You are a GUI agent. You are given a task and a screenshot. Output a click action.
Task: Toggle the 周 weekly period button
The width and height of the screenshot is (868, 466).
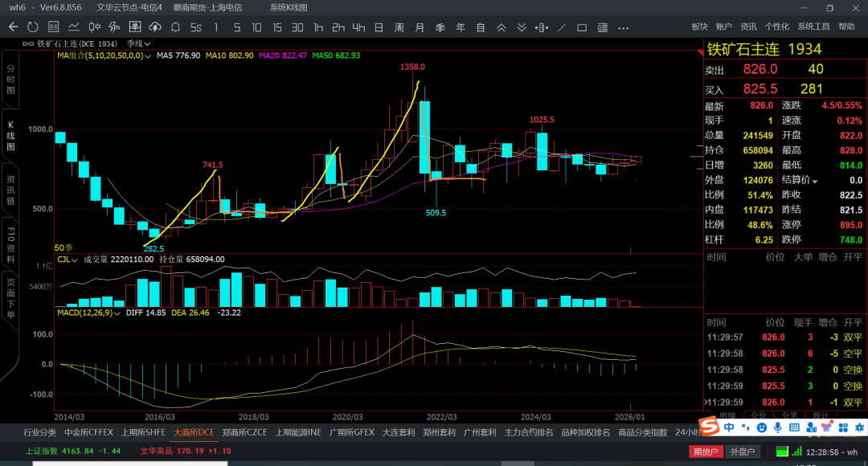(x=399, y=27)
